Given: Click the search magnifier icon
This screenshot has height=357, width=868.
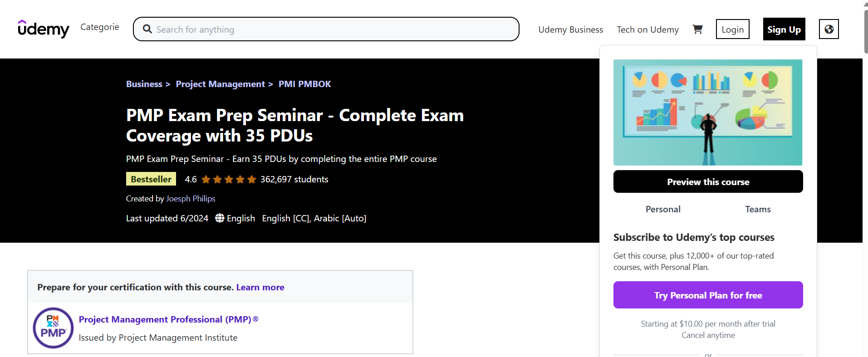Looking at the screenshot, I should pyautogui.click(x=147, y=29).
